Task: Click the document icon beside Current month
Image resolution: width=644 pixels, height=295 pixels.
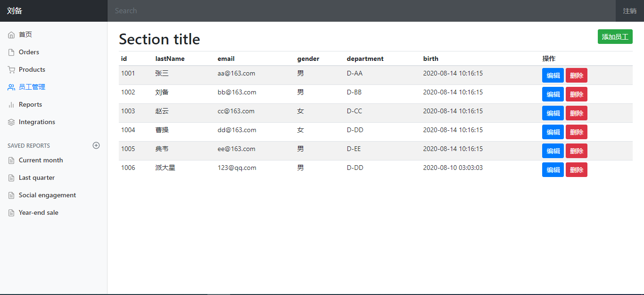Action: (11, 160)
